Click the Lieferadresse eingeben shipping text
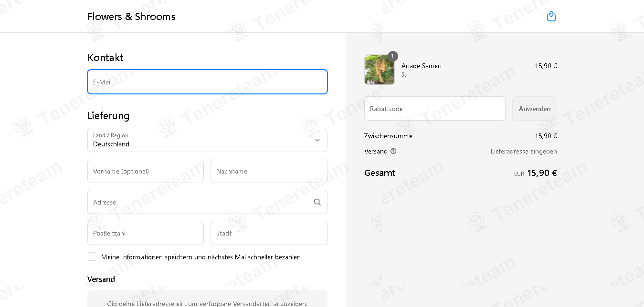 pos(524,152)
